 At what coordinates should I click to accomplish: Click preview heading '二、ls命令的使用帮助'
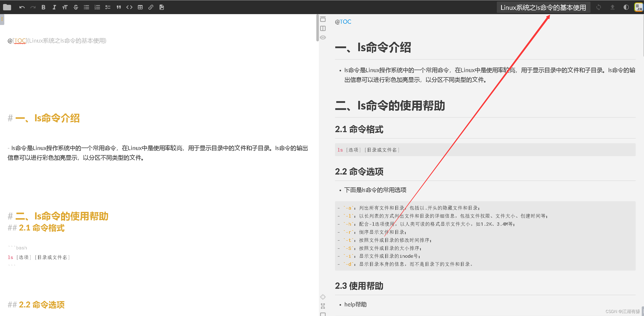pyautogui.click(x=390, y=105)
